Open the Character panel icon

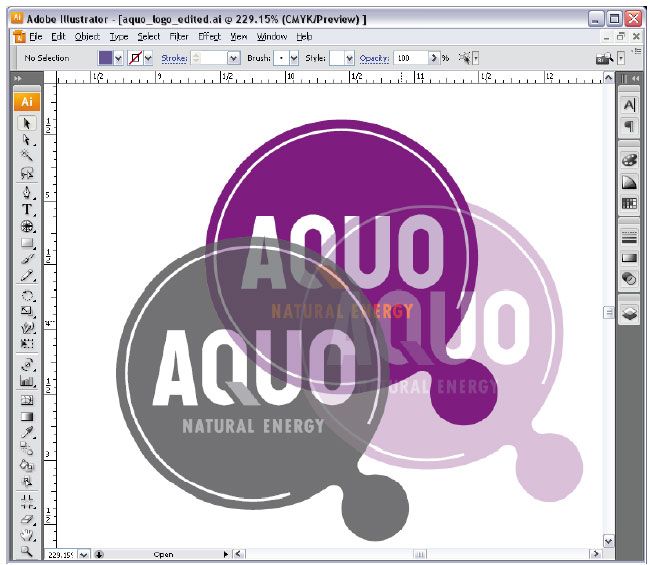629,105
